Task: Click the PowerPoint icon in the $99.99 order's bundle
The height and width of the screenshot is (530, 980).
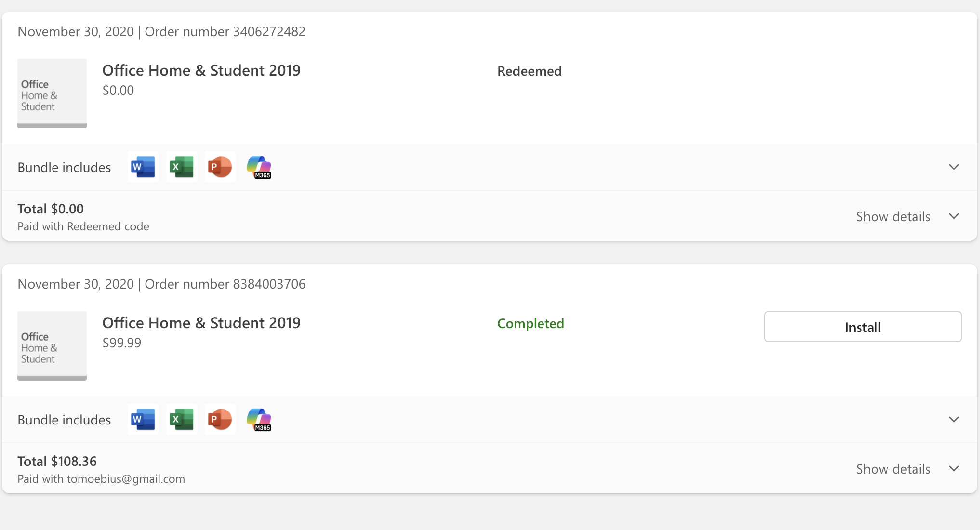Action: 220,419
